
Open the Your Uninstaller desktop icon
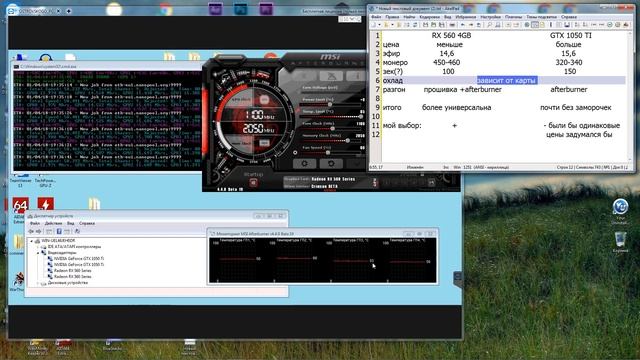click(x=620, y=211)
